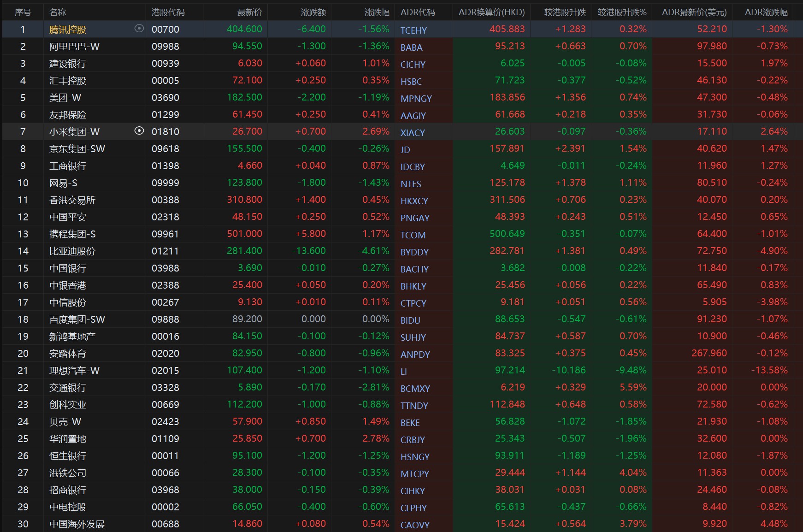803x532 pixels.
Task: Select stock name 交通银行
Action: [68, 388]
